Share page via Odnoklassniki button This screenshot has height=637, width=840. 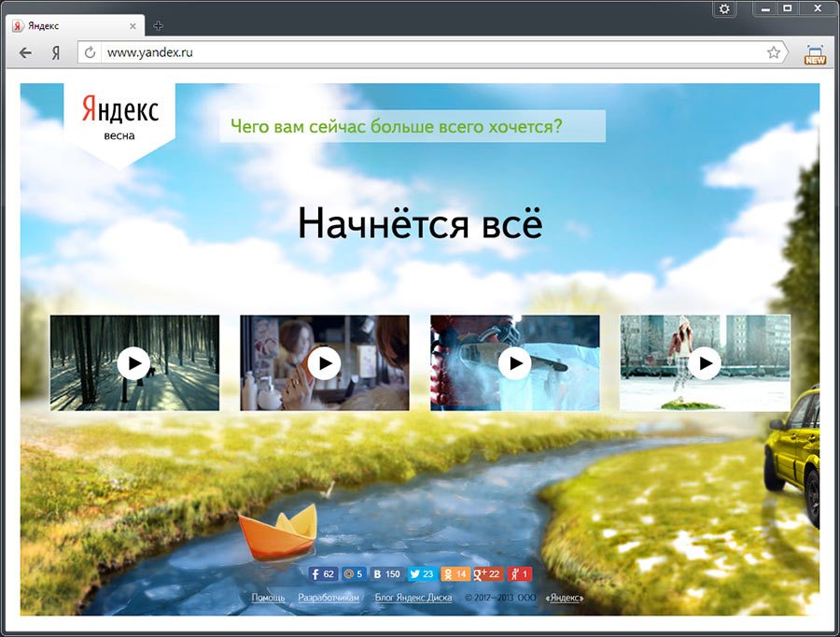tap(455, 574)
